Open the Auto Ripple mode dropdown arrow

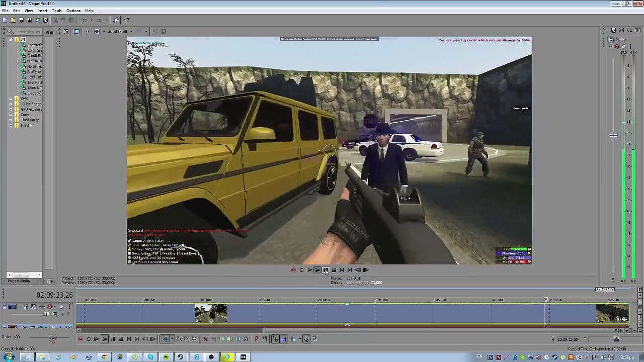300,339
